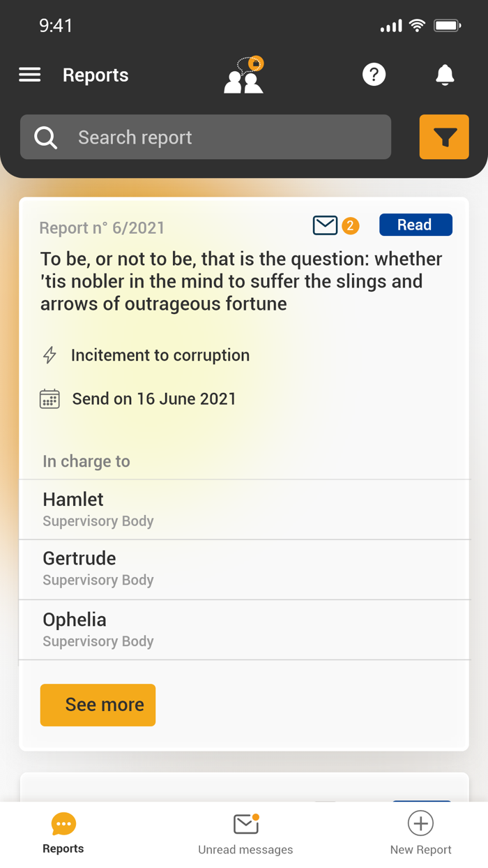Open notifications bell
Image resolution: width=488 pixels, height=868 pixels.
coord(445,75)
